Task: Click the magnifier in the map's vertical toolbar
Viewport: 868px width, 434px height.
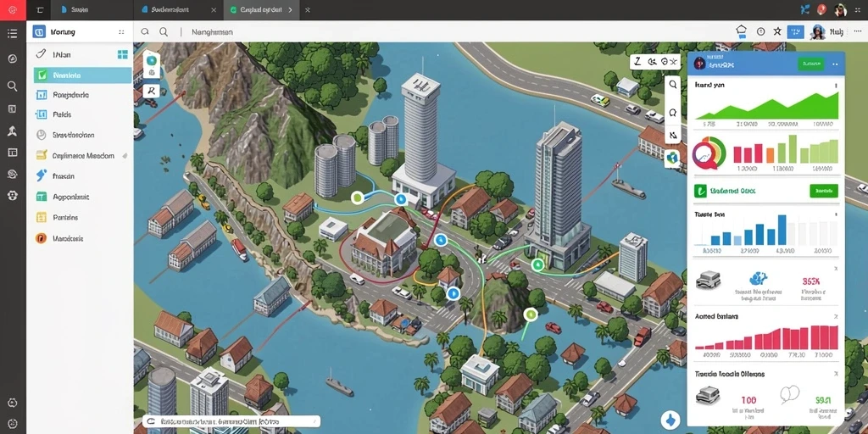Action: [672, 85]
